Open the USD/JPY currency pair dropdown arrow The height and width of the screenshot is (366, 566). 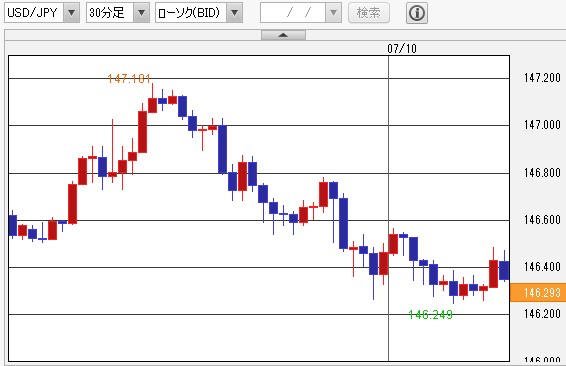point(71,13)
